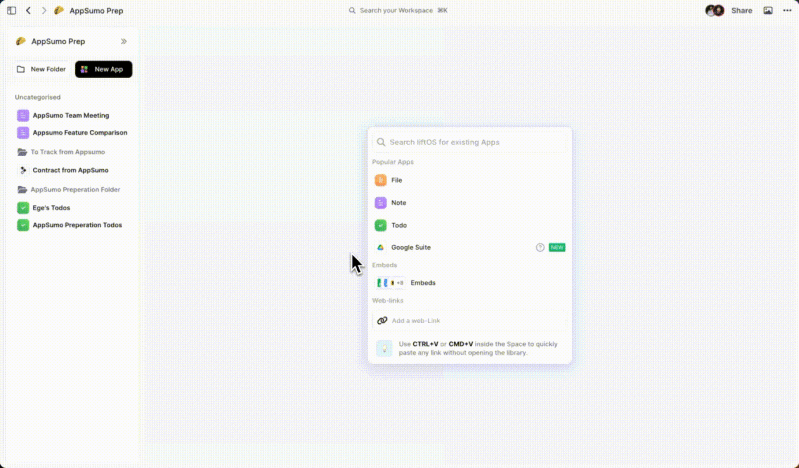Collapse the sidebar with the double chevron
The width and height of the screenshot is (799, 468).
tap(124, 41)
